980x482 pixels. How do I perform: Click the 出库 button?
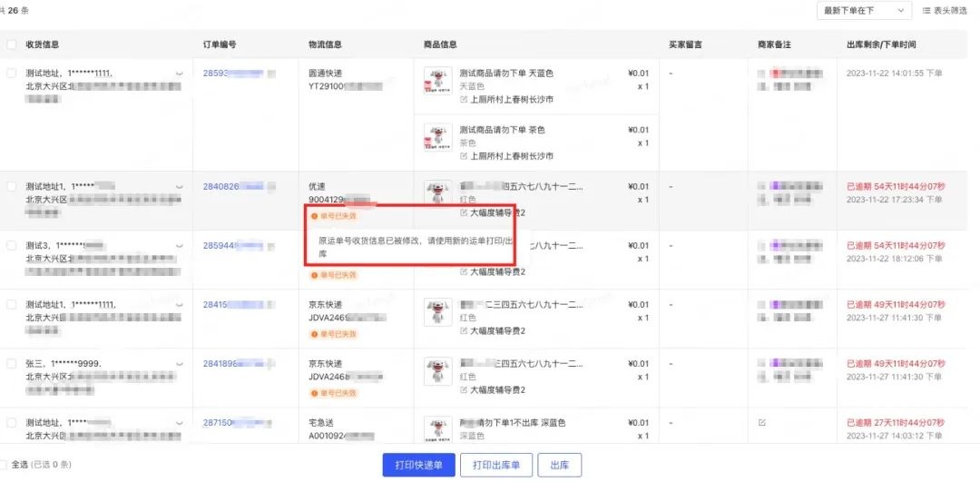559,465
